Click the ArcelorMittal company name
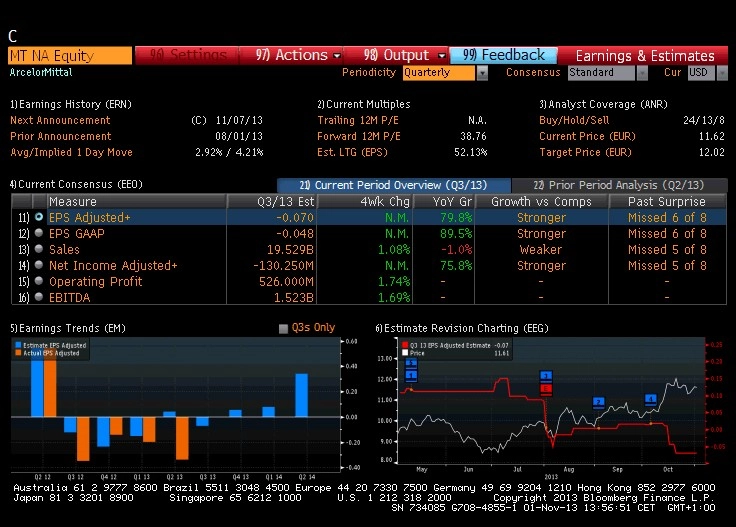This screenshot has width=736, height=527. point(41,72)
